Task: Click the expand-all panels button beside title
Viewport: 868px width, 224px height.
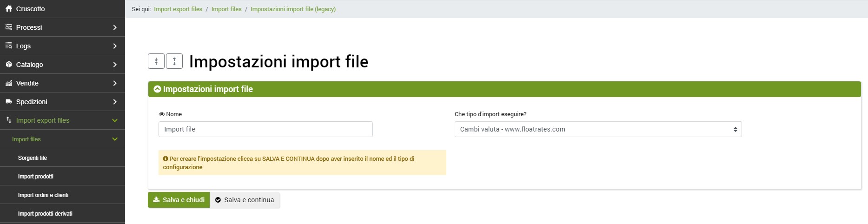Action: pyautogui.click(x=174, y=61)
